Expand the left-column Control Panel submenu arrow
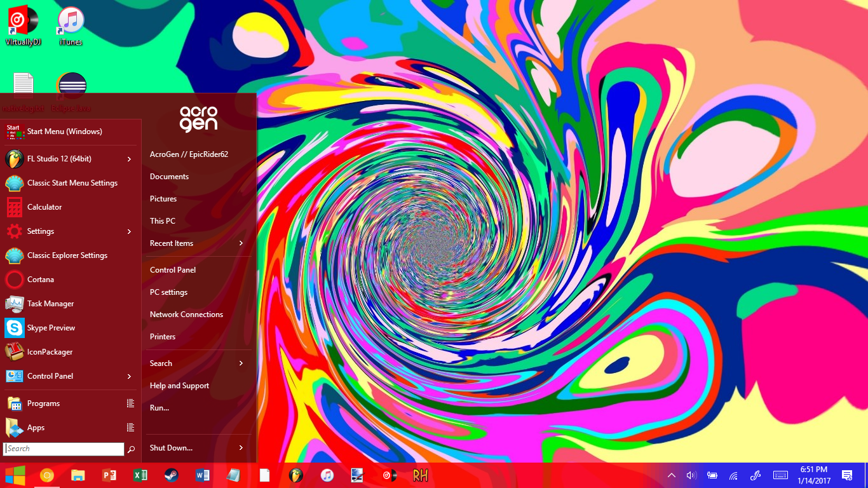This screenshot has width=868, height=488. [129, 376]
